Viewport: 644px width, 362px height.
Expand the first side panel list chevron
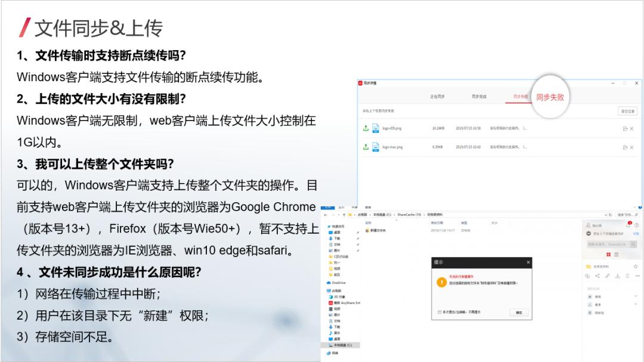(x=636, y=296)
